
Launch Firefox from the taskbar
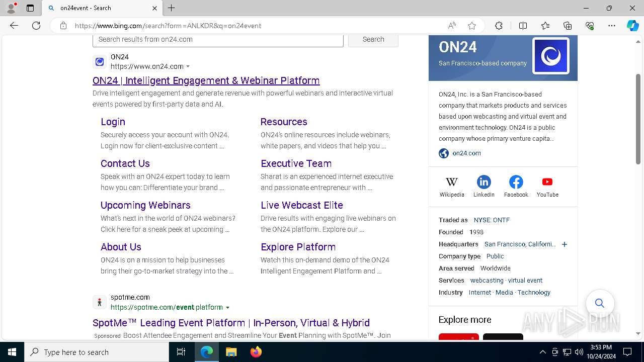click(256, 352)
